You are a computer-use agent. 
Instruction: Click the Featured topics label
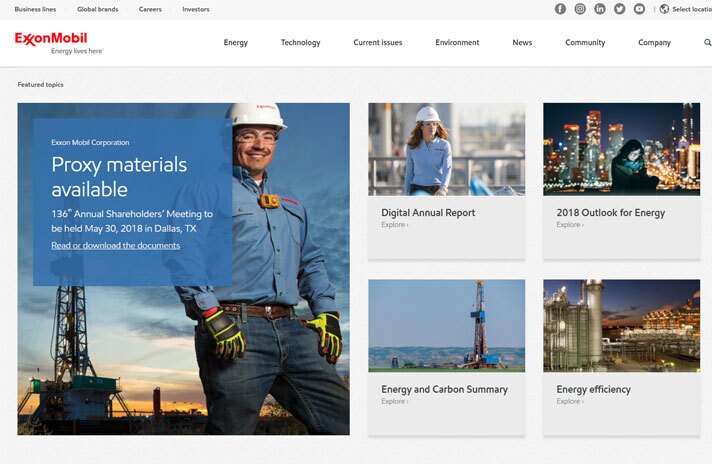pyautogui.click(x=40, y=84)
